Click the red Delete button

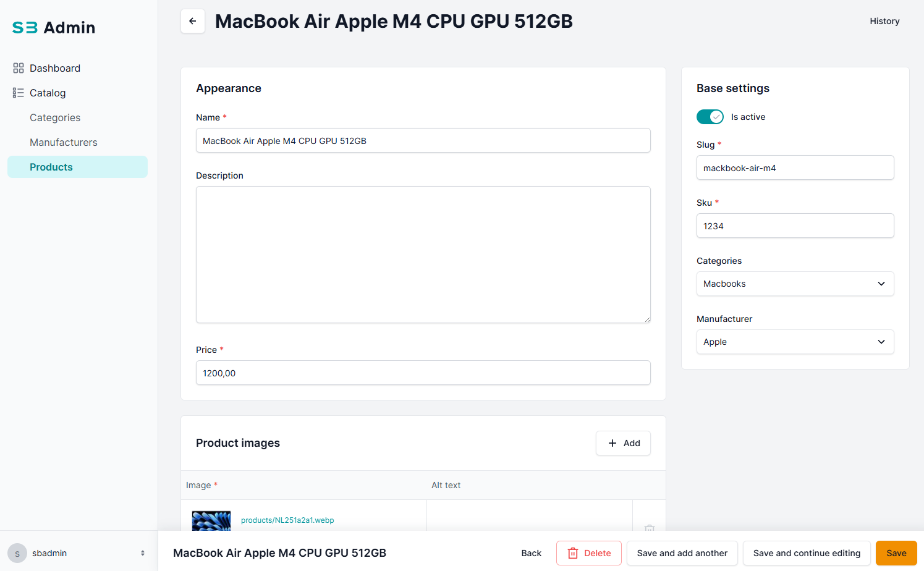coord(589,553)
